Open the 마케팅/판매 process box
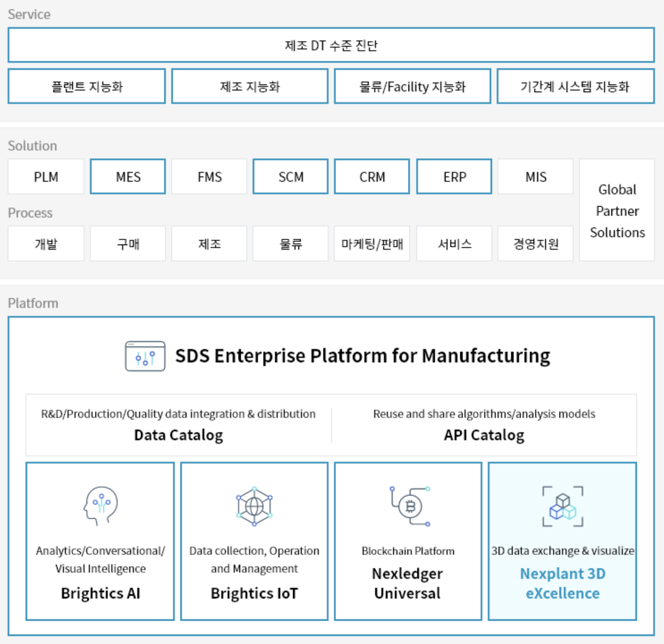This screenshot has width=664, height=644. pyautogui.click(x=372, y=244)
